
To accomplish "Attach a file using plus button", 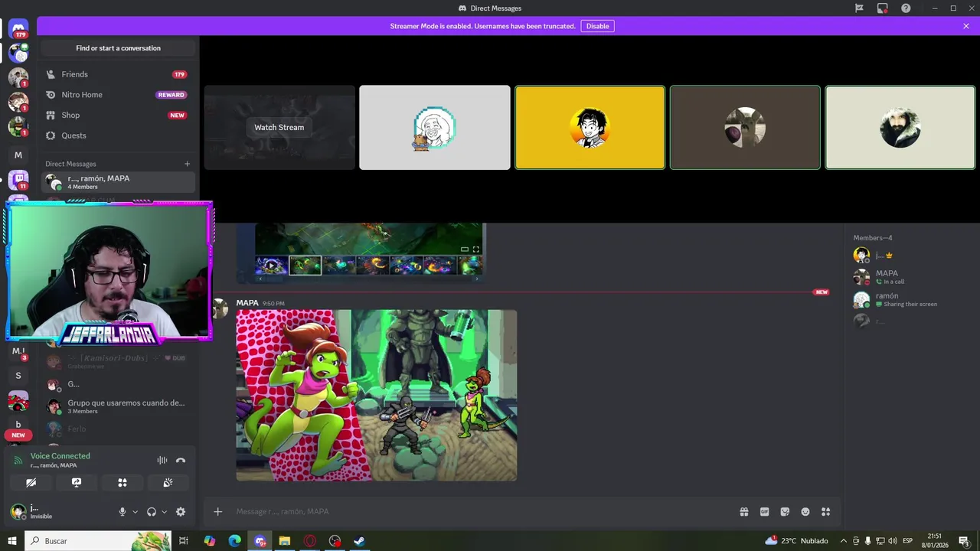I will [217, 512].
